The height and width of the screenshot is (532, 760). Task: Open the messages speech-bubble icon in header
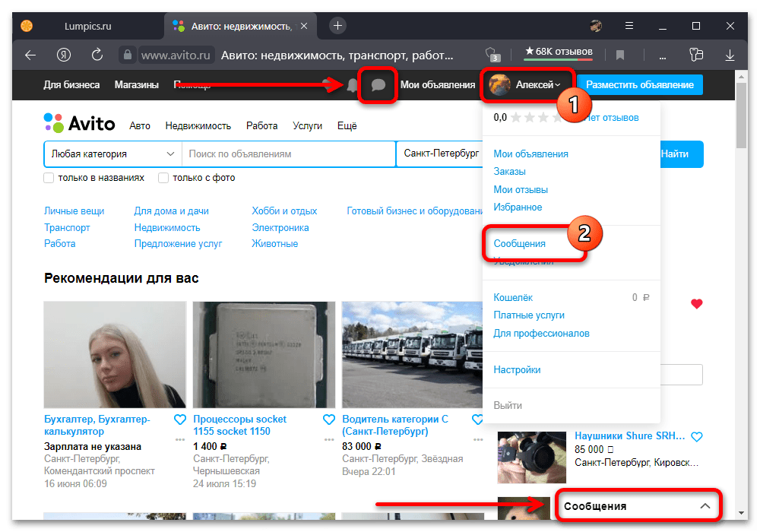(378, 85)
